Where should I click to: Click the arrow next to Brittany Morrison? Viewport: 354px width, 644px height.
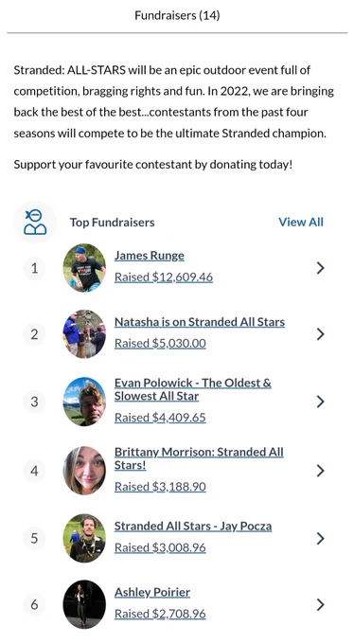320,471
